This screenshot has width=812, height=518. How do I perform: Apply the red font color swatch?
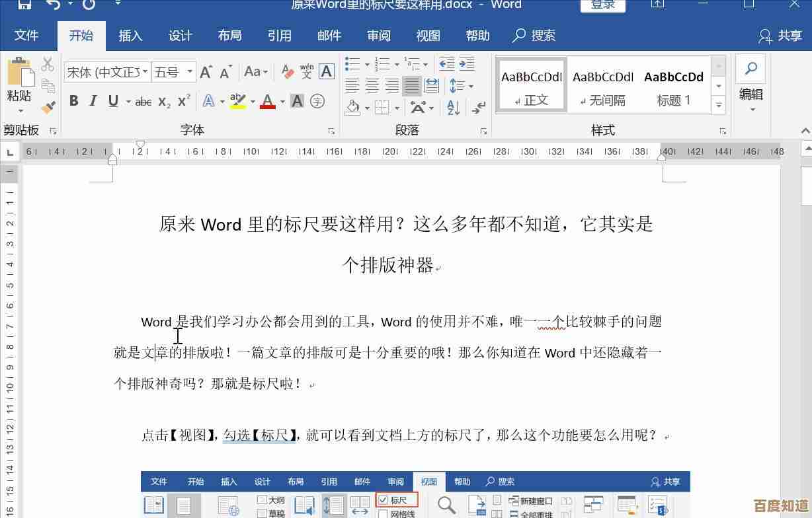click(268, 102)
